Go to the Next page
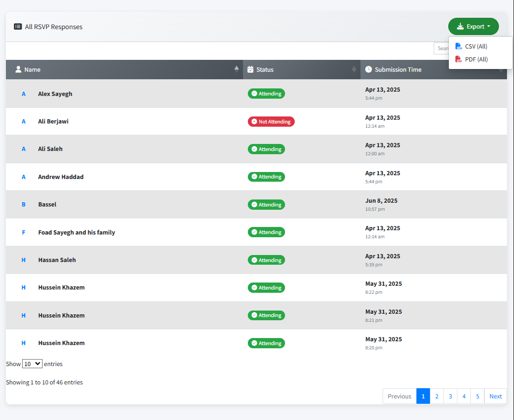This screenshot has height=420, width=514. coord(495,396)
